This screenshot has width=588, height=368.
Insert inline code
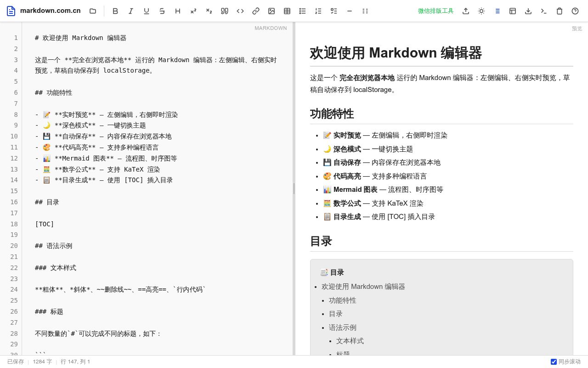click(x=240, y=11)
